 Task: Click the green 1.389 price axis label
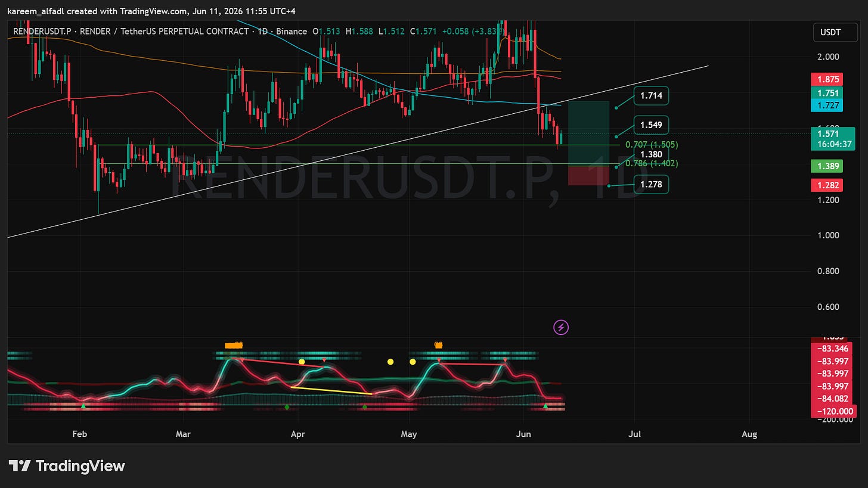[826, 166]
